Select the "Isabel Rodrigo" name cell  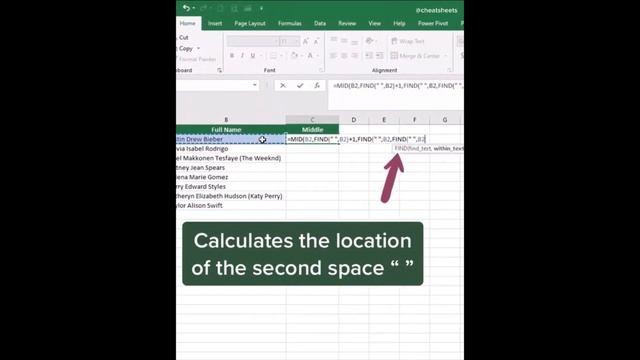click(x=231, y=149)
